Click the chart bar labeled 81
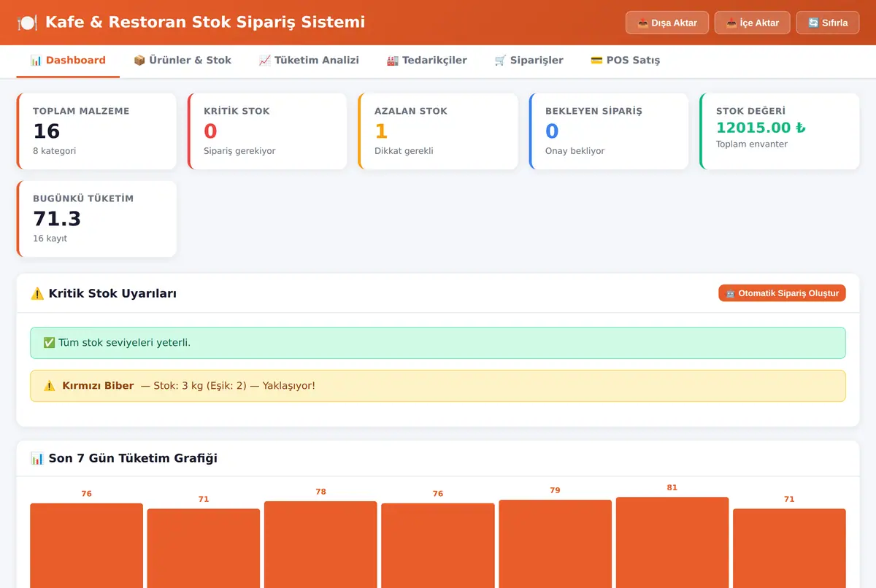Viewport: 876px width, 588px height. [x=672, y=542]
